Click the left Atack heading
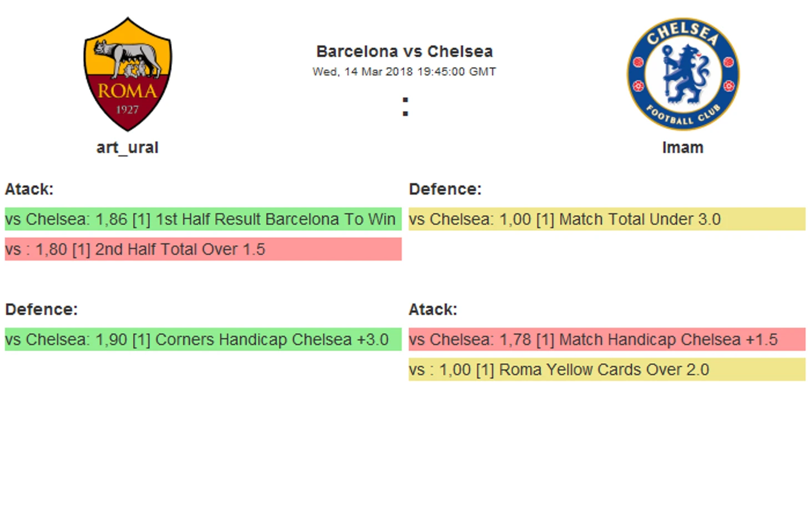 [29, 189]
